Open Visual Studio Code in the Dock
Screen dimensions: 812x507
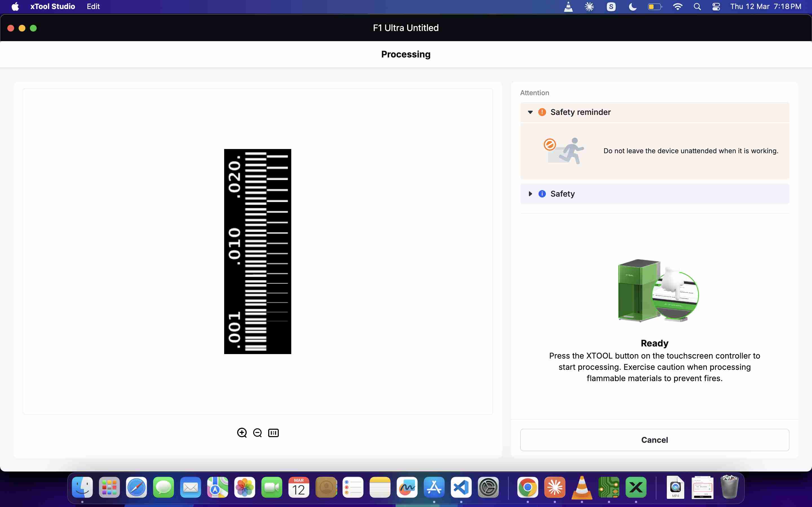click(461, 487)
